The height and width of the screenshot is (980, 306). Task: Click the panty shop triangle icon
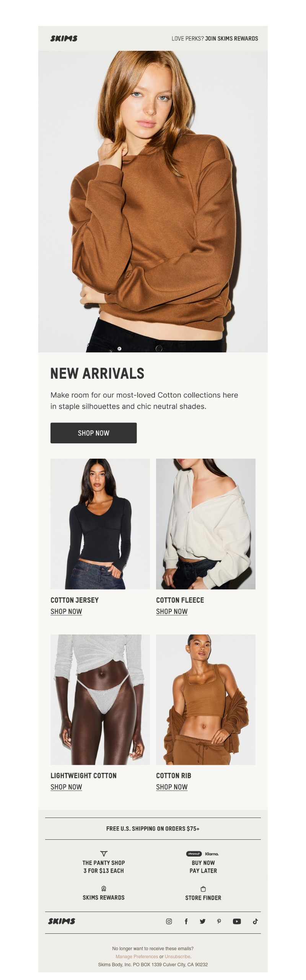[x=104, y=853]
